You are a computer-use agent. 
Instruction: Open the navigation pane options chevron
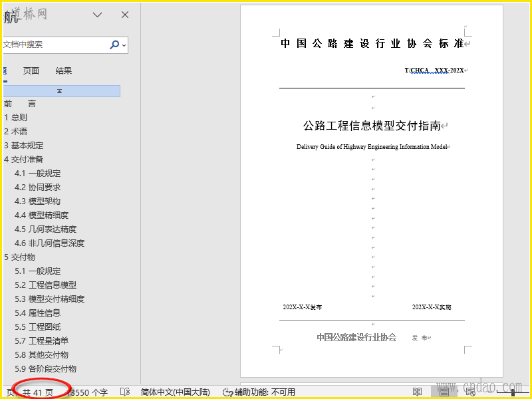coord(98,15)
